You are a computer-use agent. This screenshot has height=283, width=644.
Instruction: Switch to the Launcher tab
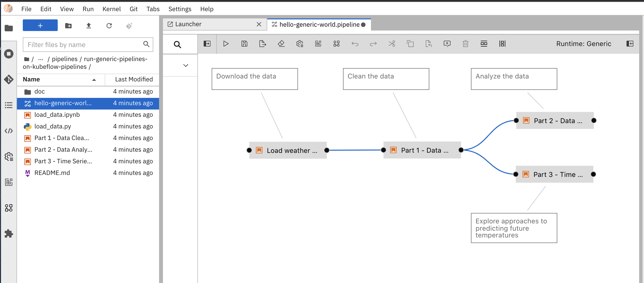click(x=188, y=24)
